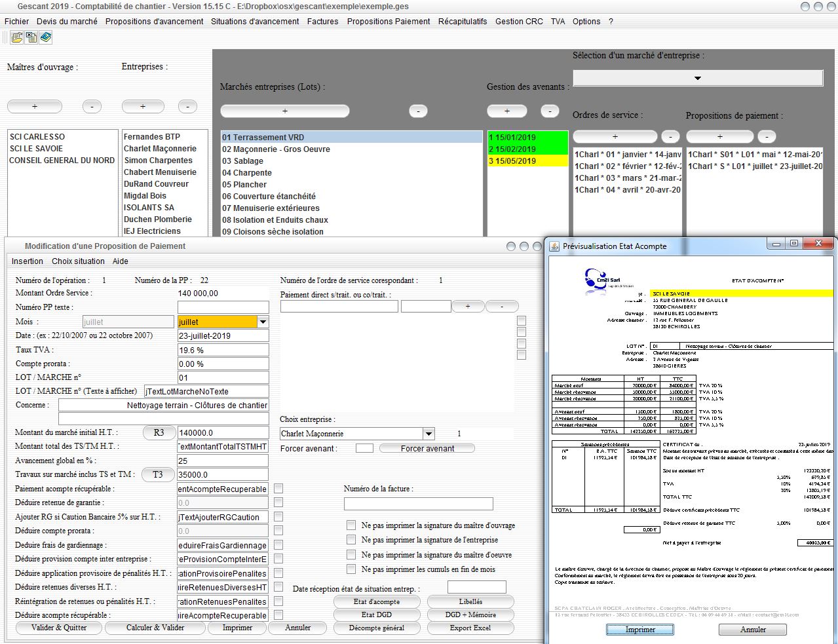
Task: Click the Décompte général button
Action: (377, 628)
